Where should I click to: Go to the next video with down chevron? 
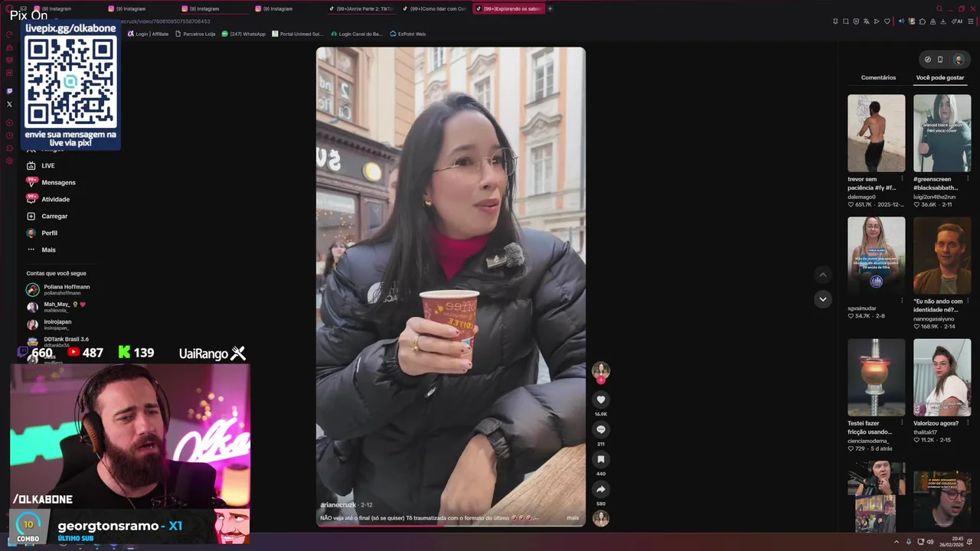pyautogui.click(x=823, y=299)
